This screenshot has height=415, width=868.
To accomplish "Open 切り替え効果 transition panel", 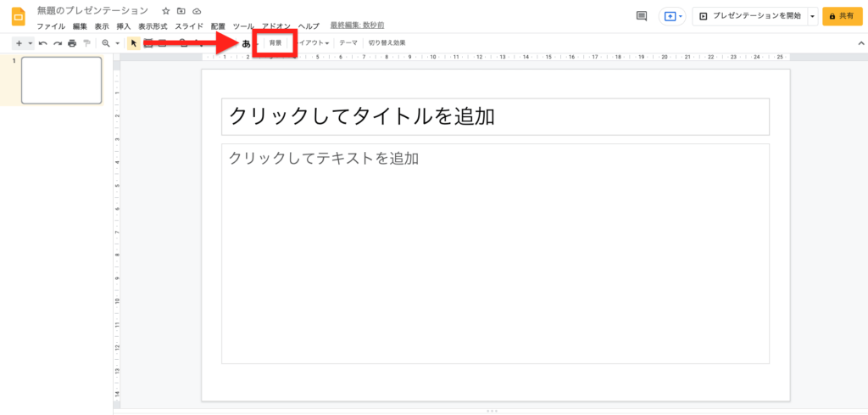I will tap(387, 42).
